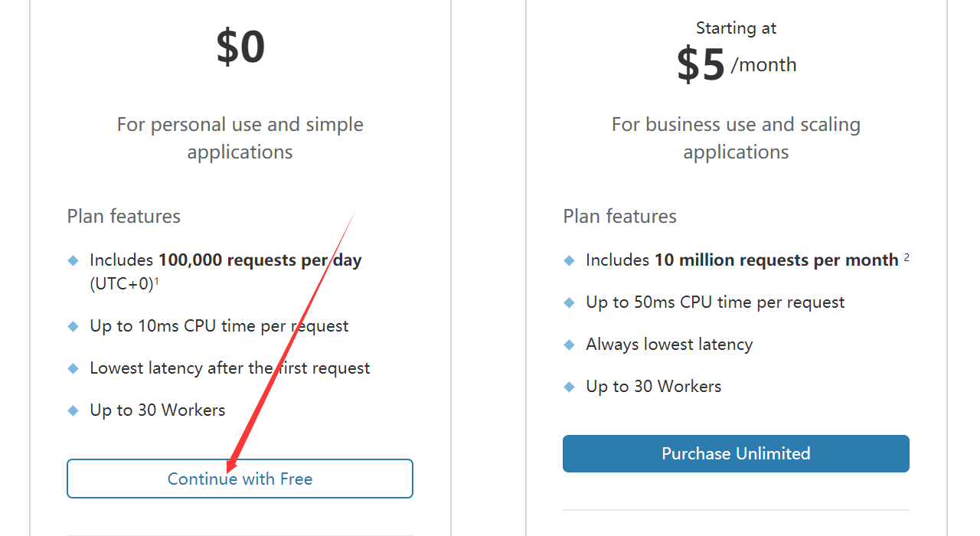This screenshot has height=536, width=980.
Task: Click diamond bullet beside Lowest latency after first request
Action: (x=73, y=368)
